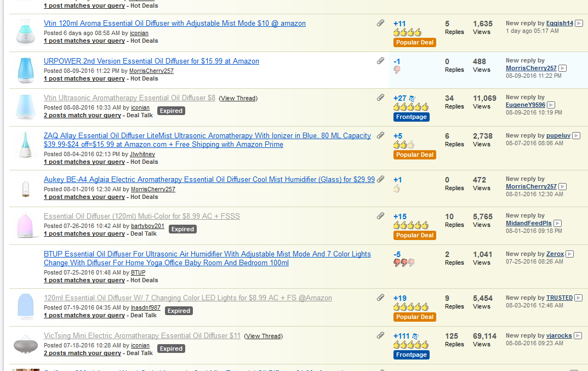Click single thumbs-up icon under +1 Aukey score
588x371 pixels.
point(397,189)
